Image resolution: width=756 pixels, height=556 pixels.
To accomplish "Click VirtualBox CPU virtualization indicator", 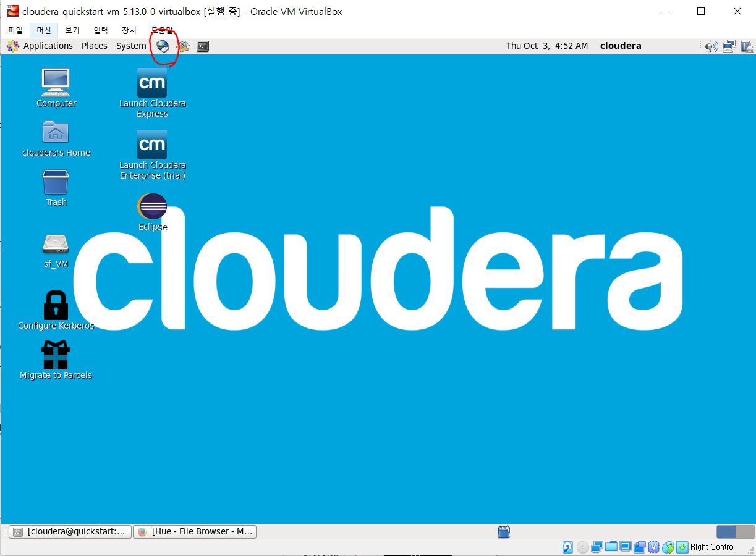I will [x=654, y=547].
